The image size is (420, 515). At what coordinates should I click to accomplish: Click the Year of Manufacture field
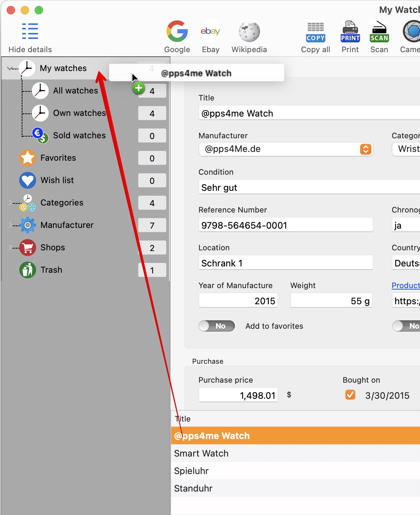(x=238, y=300)
